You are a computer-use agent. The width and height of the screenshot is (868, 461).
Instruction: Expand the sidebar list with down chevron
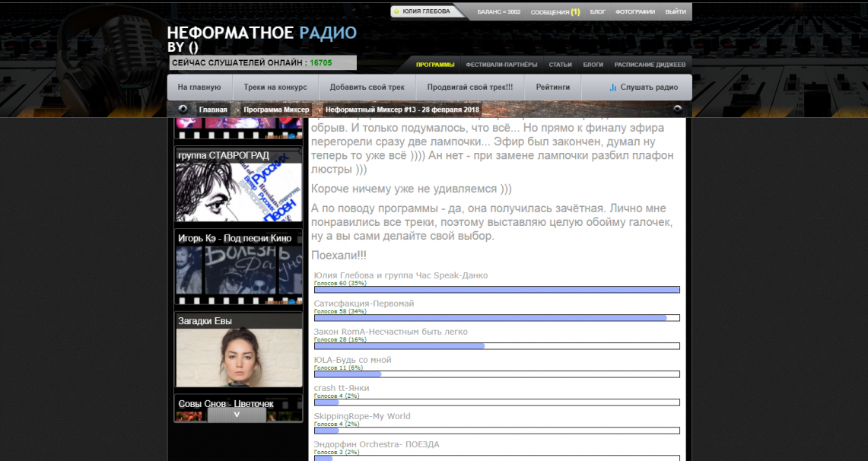click(237, 415)
